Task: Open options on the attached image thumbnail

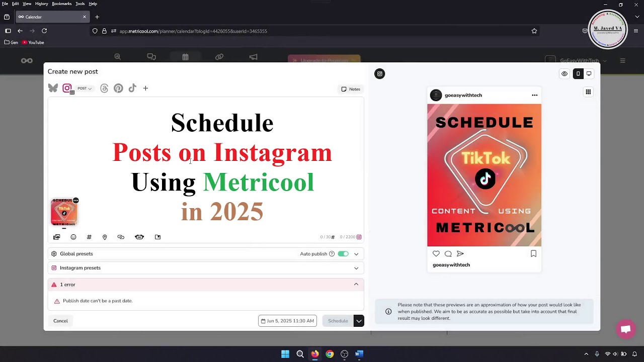Action: coord(75,200)
